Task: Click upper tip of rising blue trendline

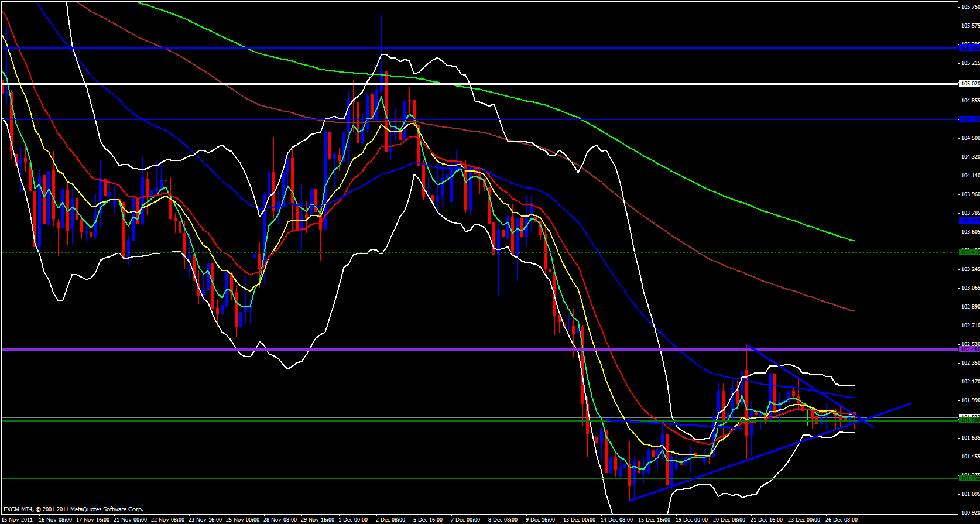Action: [910, 403]
